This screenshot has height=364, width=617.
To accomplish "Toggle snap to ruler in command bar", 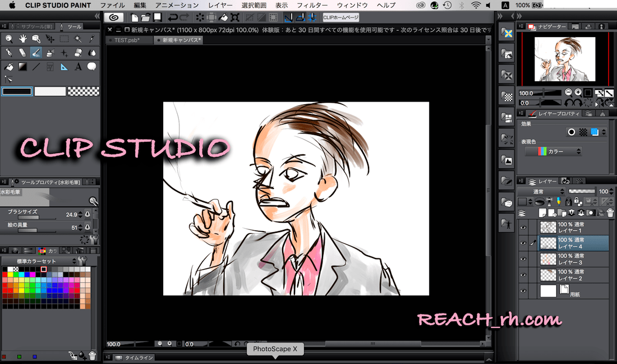I will click(x=288, y=17).
